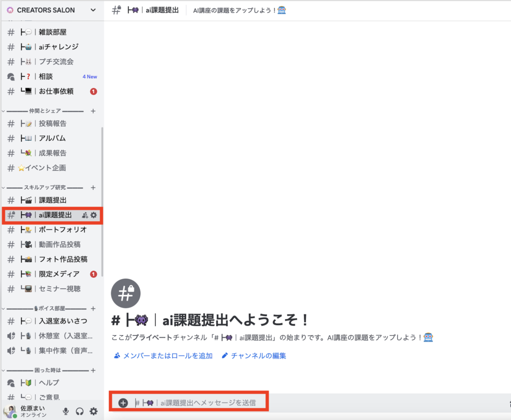This screenshot has height=420, width=511.
Task: Open the 入退室あいさつ channel
Action: pos(52,321)
